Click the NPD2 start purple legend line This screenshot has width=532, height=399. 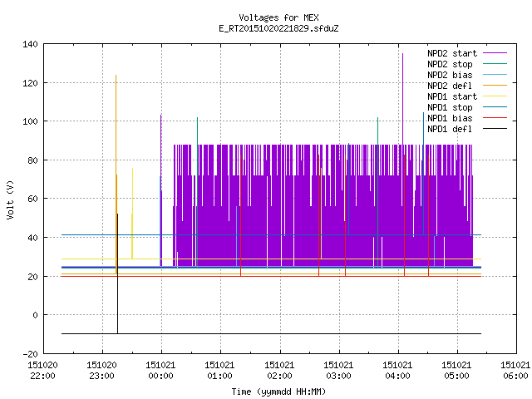click(x=495, y=53)
